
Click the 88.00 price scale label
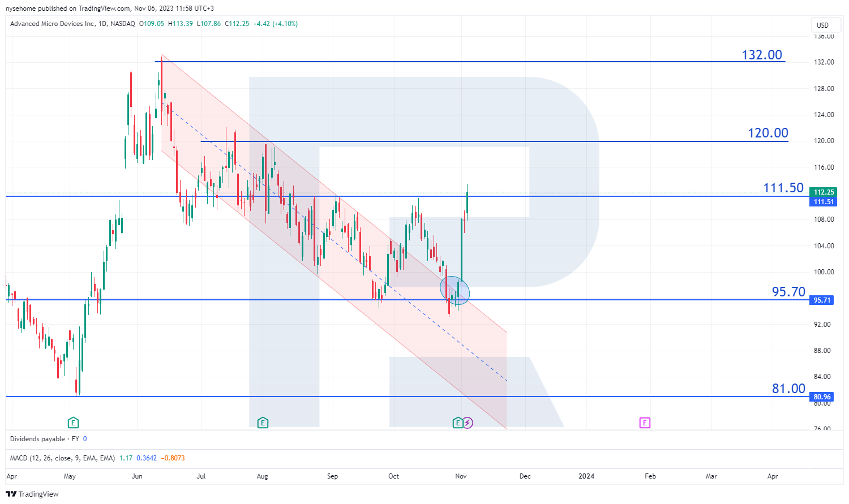click(824, 351)
